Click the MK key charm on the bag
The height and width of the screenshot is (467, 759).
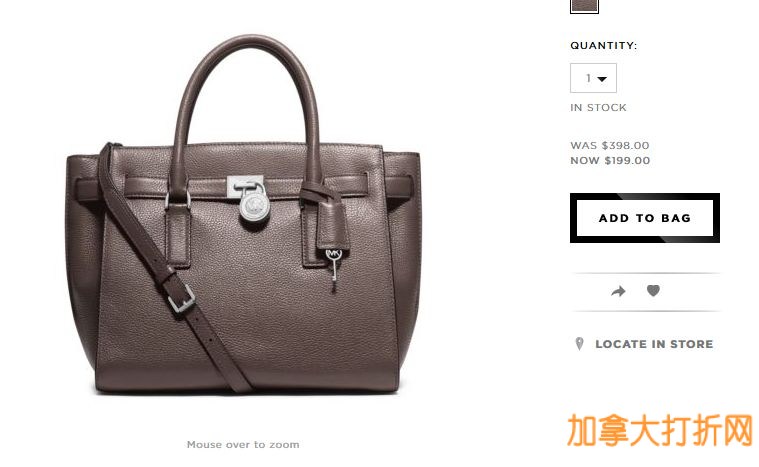pos(334,269)
